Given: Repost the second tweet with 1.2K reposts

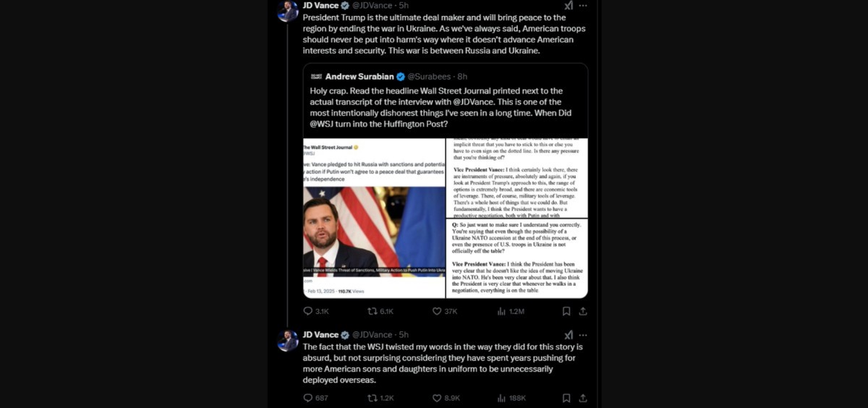Looking at the screenshot, I should coord(380,398).
